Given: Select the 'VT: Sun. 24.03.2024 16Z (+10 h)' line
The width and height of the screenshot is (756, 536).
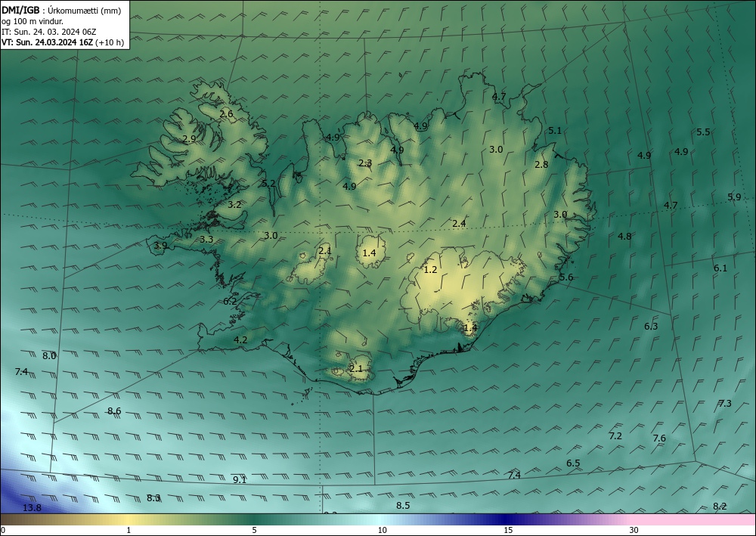Looking at the screenshot, I should pos(63,42).
